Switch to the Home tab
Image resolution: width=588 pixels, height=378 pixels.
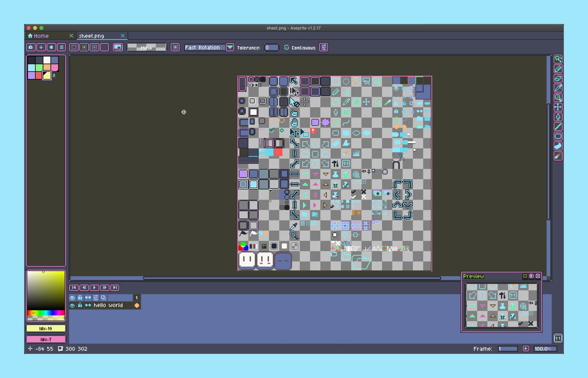tap(41, 36)
